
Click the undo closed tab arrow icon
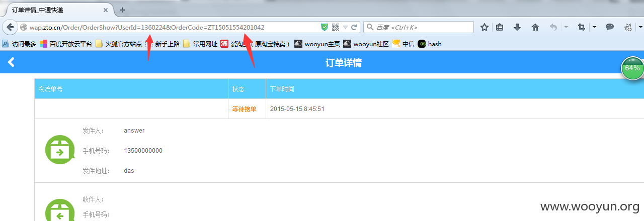553,27
